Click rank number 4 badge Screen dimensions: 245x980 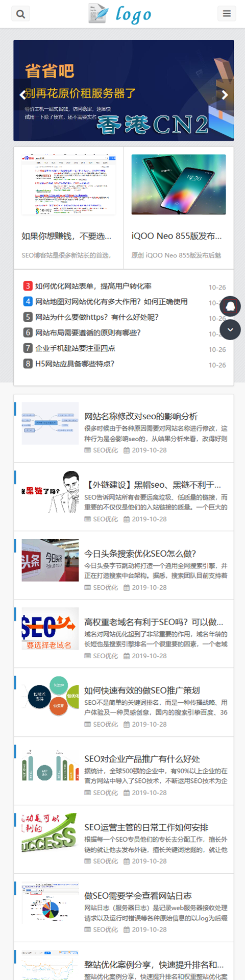28,302
